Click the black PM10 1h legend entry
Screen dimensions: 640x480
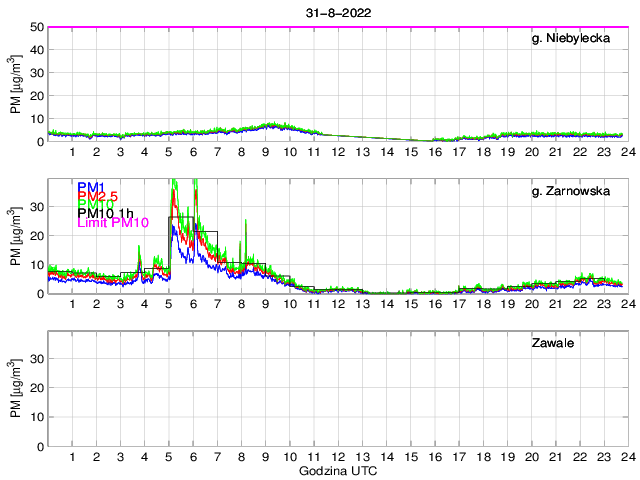105,214
